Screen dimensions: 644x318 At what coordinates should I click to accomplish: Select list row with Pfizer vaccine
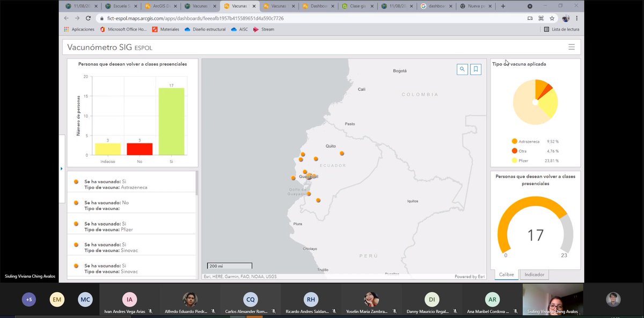131,223
